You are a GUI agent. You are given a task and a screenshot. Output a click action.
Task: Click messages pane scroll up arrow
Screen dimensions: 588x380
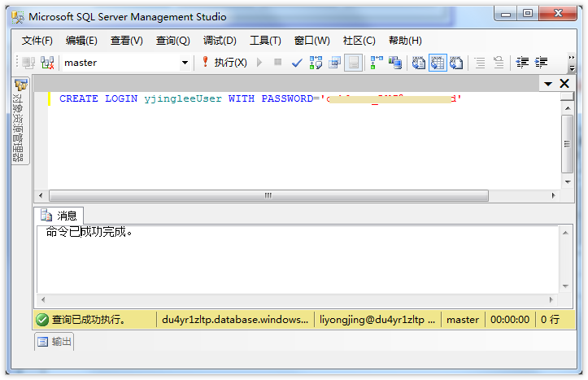pos(565,233)
